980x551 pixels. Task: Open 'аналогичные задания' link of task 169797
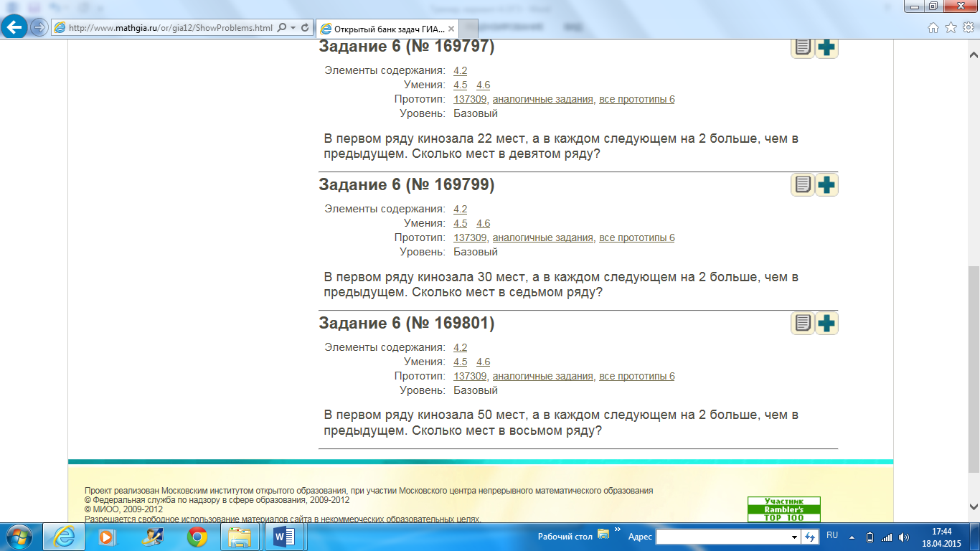(x=543, y=99)
